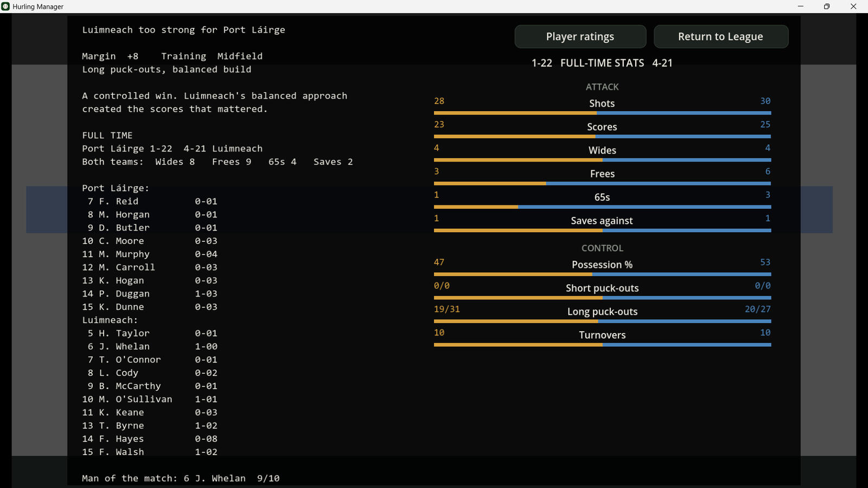Click the Saves against stat label

[602, 221]
